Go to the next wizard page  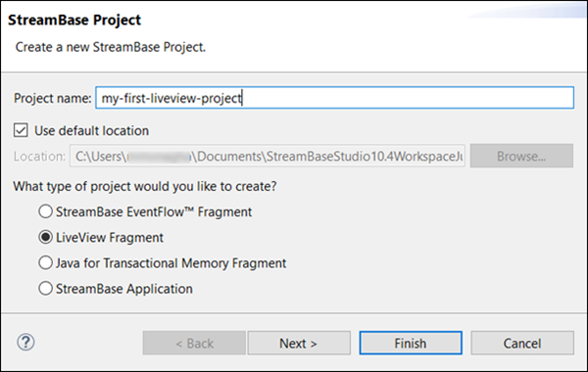point(299,343)
